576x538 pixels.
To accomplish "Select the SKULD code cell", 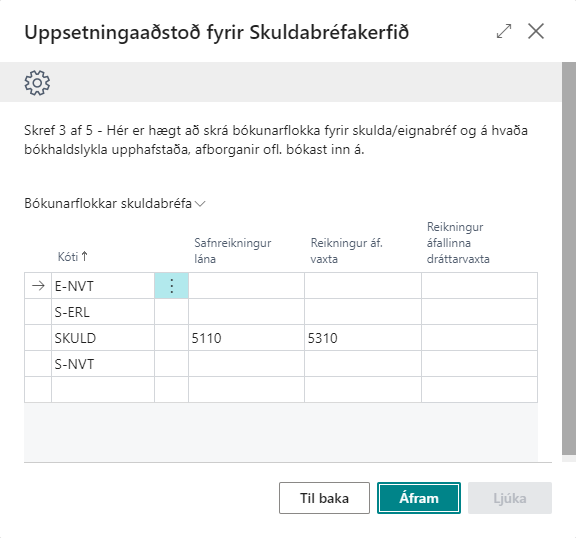I will [103, 338].
